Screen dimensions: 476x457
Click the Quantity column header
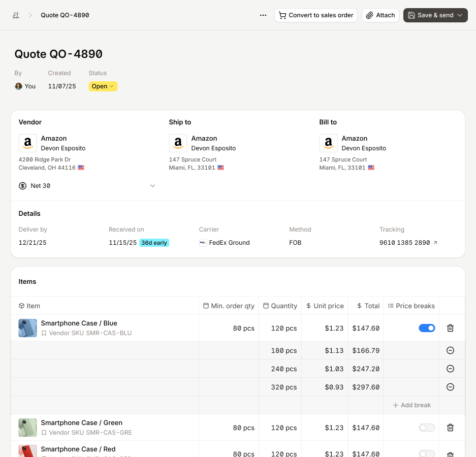point(280,306)
